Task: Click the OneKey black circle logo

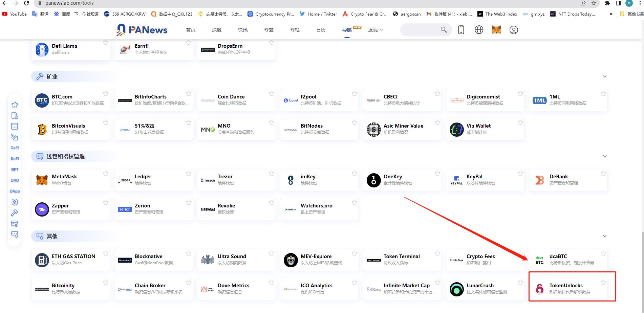Action: coord(374,180)
